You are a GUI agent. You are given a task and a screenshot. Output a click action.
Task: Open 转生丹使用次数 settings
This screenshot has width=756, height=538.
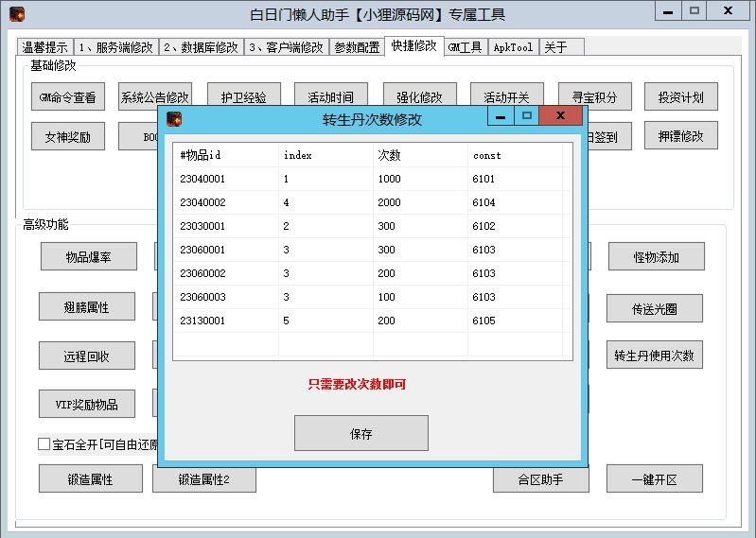coord(654,356)
